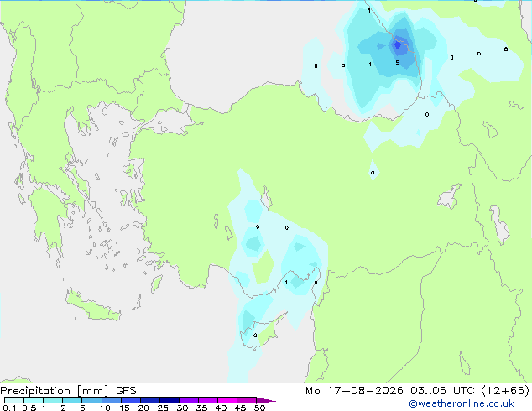Choose the 40–45 mm magenta swatch
Viewport: 532px width, 411px height.
(227, 400)
